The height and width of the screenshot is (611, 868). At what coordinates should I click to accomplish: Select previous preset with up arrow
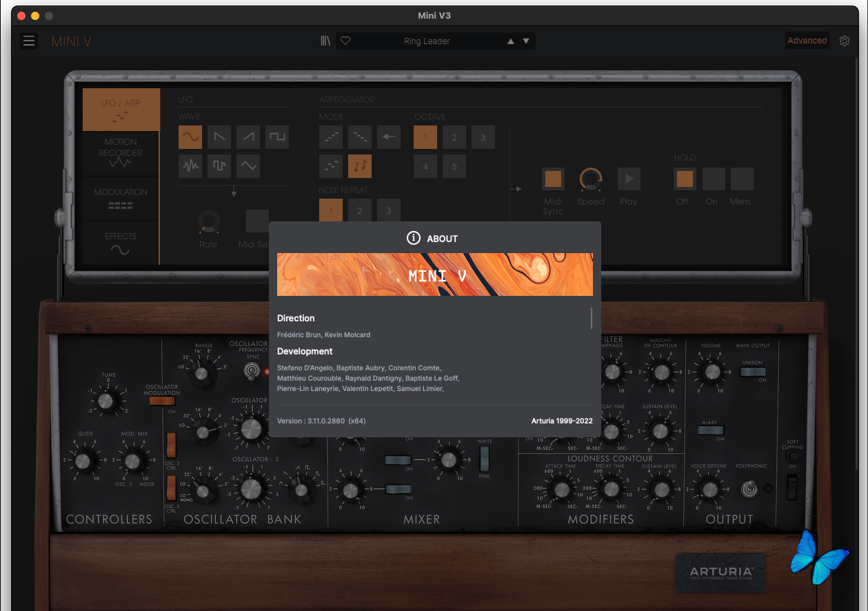pos(511,41)
